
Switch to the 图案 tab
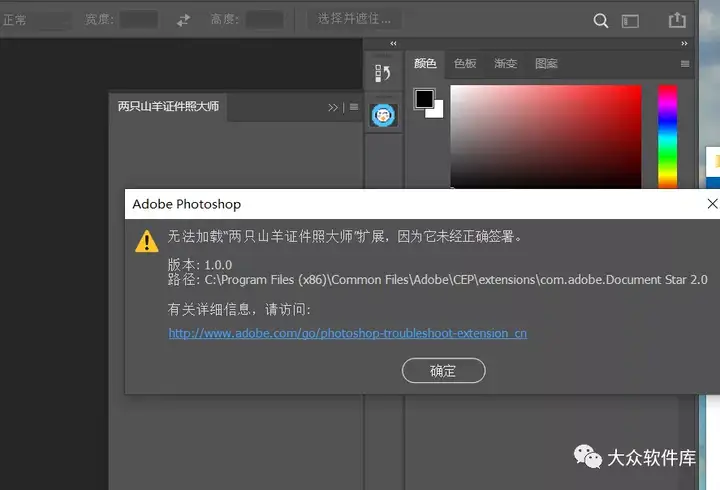[x=546, y=63]
